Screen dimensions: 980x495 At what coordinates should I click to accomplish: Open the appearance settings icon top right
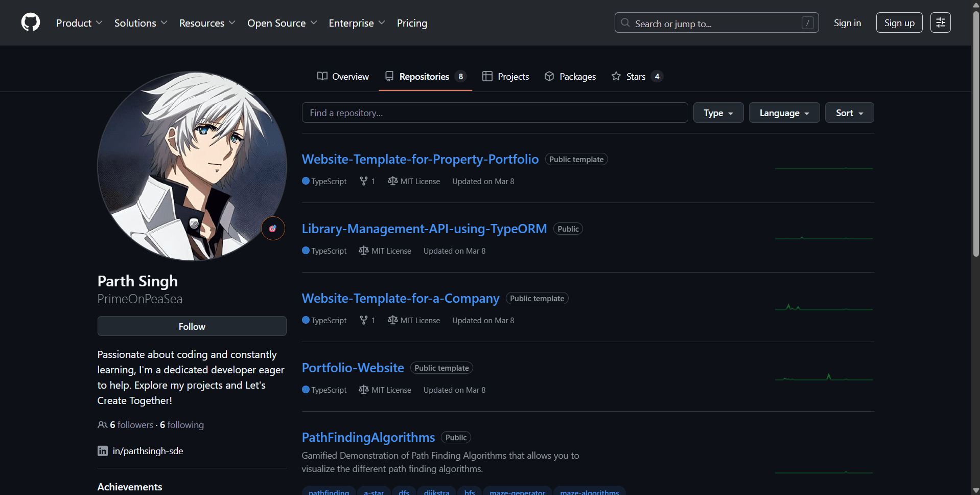pyautogui.click(x=940, y=22)
